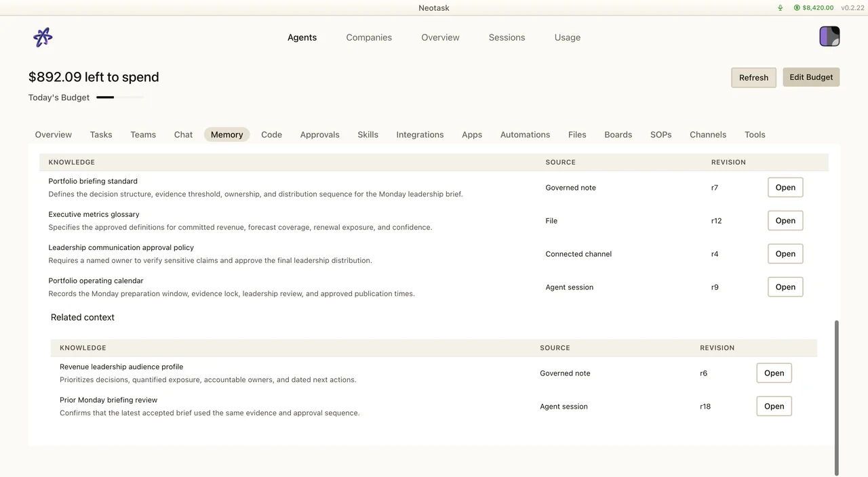Switch to the Integrations tab
The width and height of the screenshot is (868, 477).
click(420, 134)
